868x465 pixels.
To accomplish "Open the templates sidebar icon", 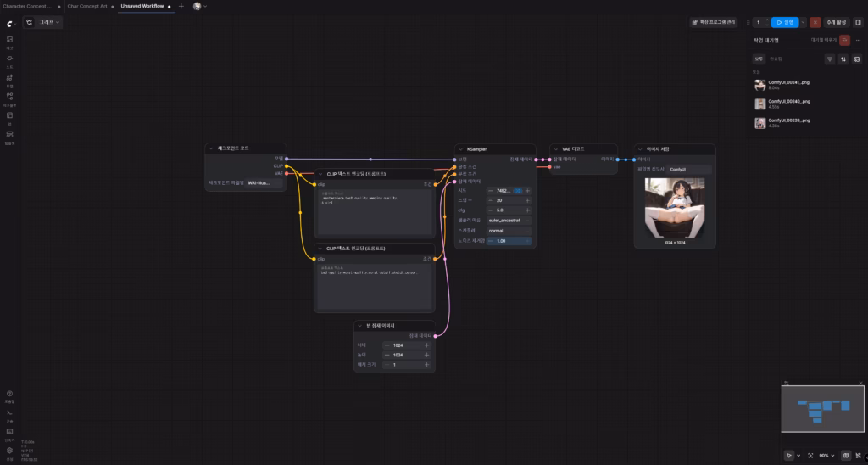I will (9, 136).
